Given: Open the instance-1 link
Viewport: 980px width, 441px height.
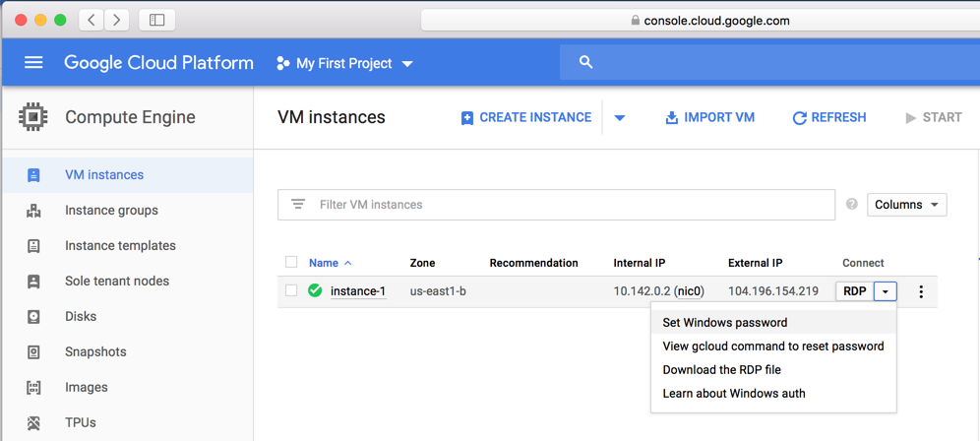Looking at the screenshot, I should 358,291.
